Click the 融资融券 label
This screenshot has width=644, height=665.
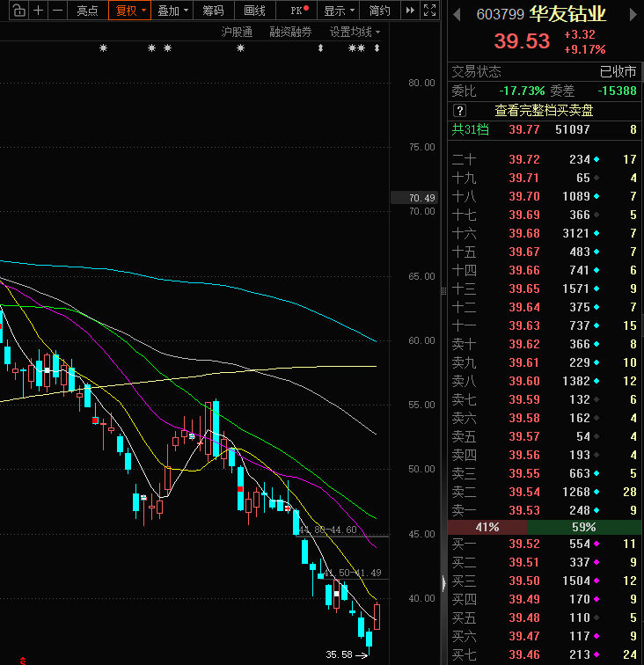coord(290,32)
